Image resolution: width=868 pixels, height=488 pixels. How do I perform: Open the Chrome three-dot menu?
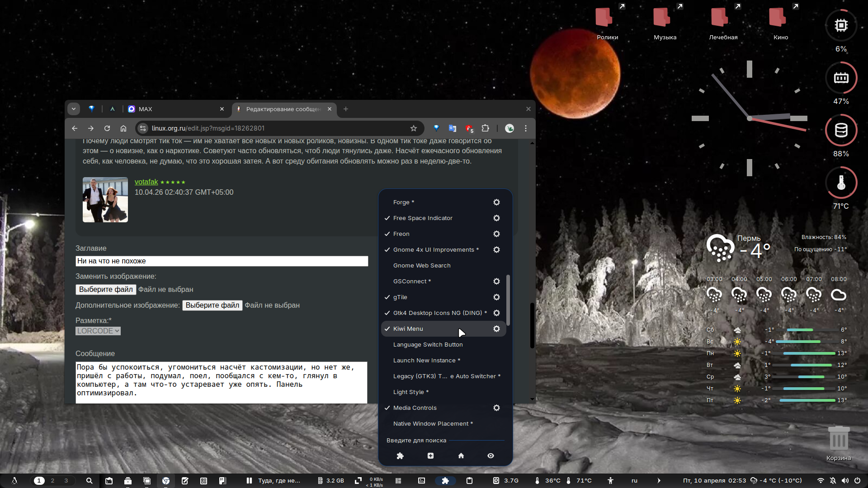tap(525, 128)
